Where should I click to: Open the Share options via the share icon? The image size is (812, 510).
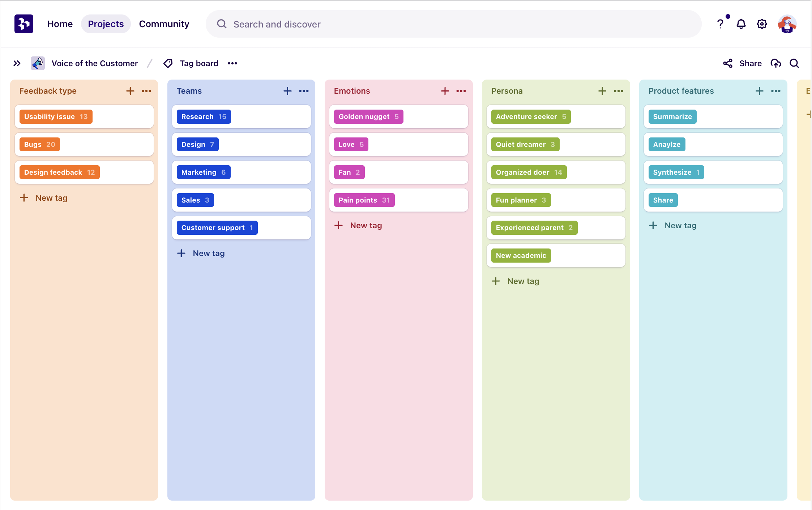[728, 63]
